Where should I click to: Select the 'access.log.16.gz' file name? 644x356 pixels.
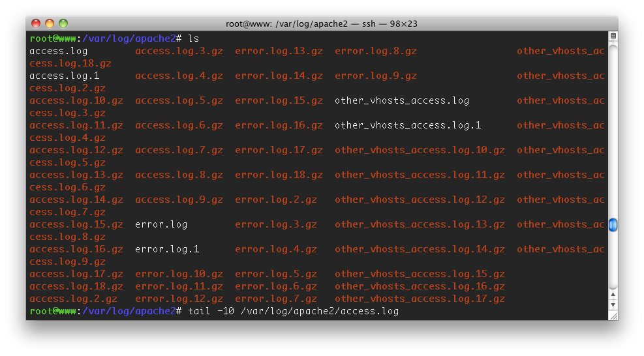(x=76, y=249)
